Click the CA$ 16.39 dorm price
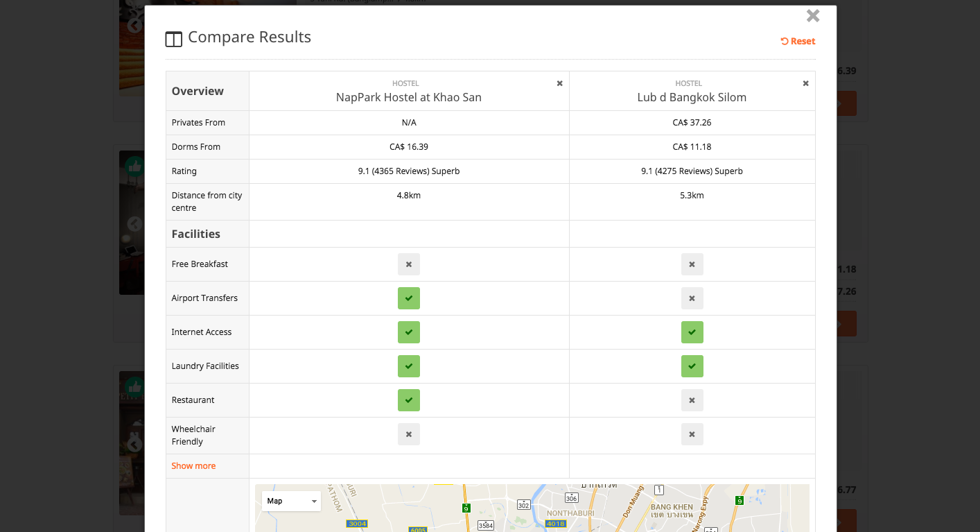The width and height of the screenshot is (980, 532). pos(409,147)
